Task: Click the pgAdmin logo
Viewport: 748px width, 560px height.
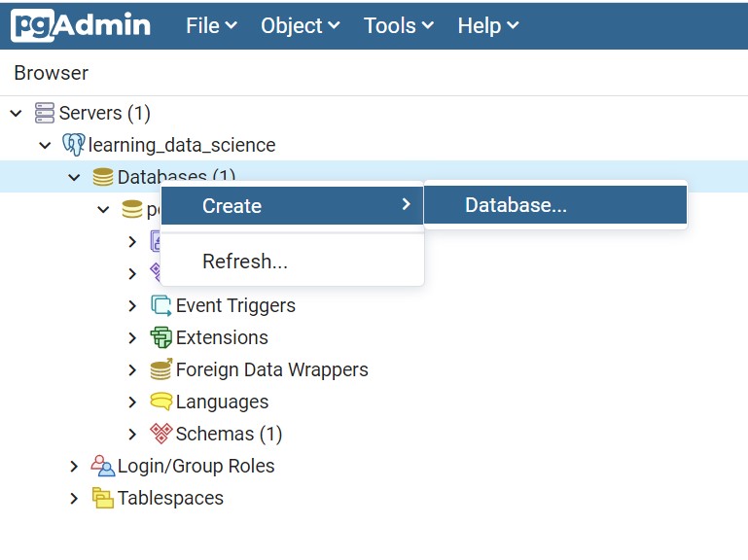Action: pyautogui.click(x=82, y=25)
